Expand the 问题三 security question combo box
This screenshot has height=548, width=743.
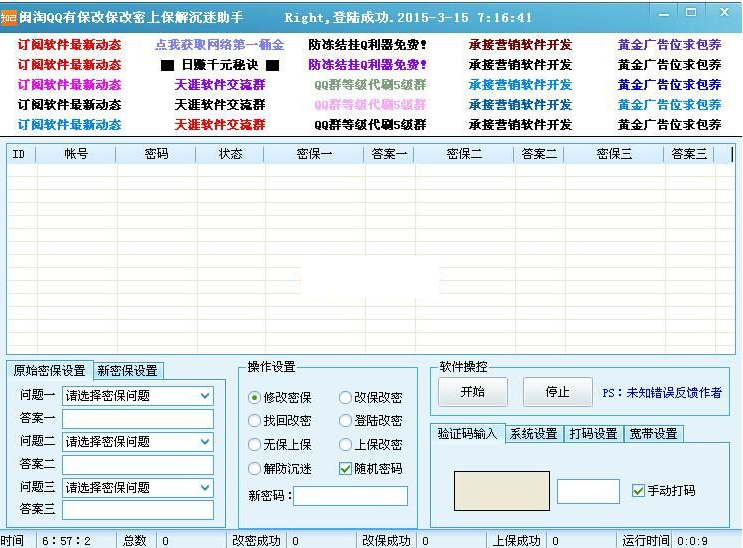pyautogui.click(x=205, y=488)
